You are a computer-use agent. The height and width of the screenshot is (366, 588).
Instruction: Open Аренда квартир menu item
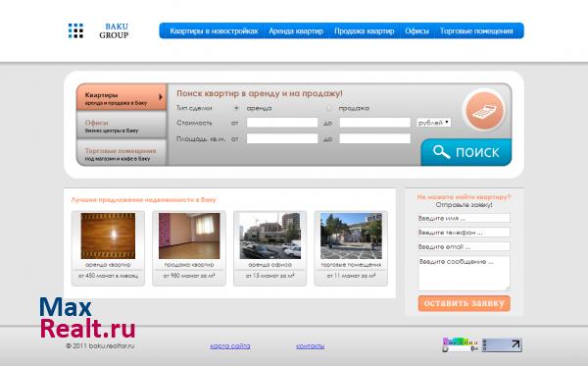tap(296, 31)
